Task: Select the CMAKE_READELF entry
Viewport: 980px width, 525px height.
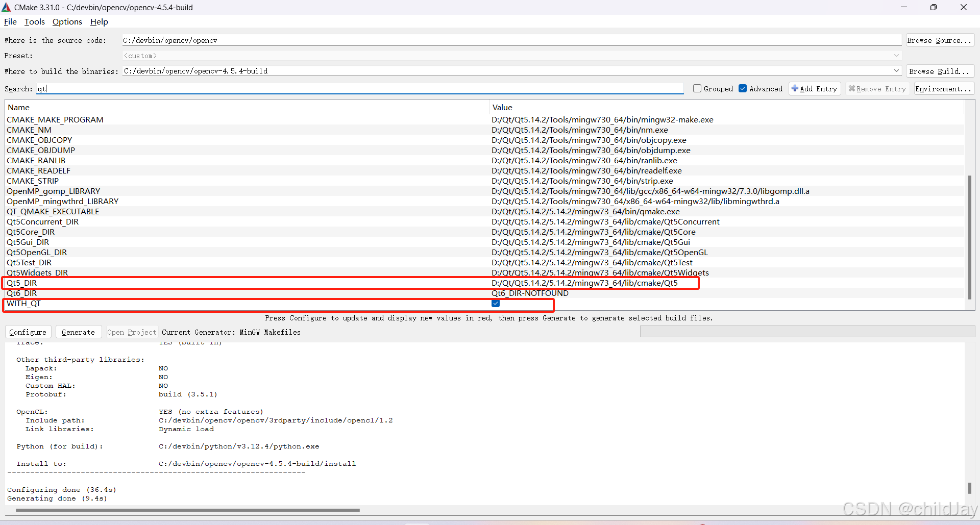Action: tap(38, 171)
